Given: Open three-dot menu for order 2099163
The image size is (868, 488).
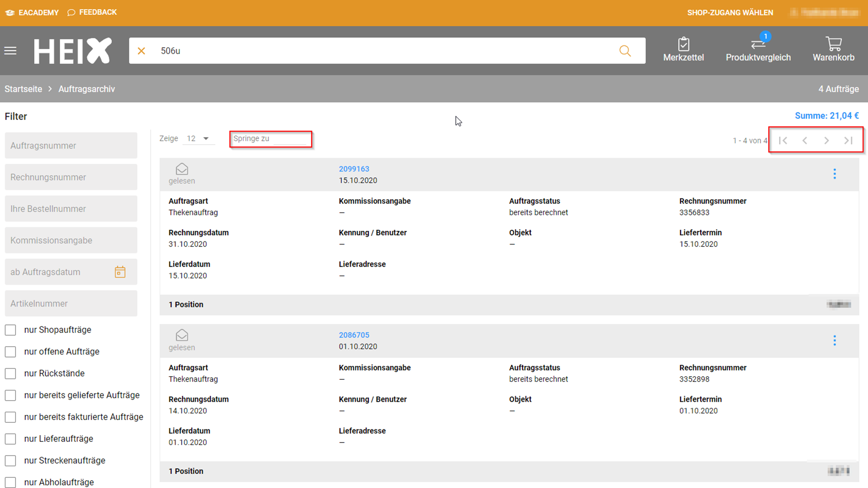Looking at the screenshot, I should pyautogui.click(x=835, y=174).
